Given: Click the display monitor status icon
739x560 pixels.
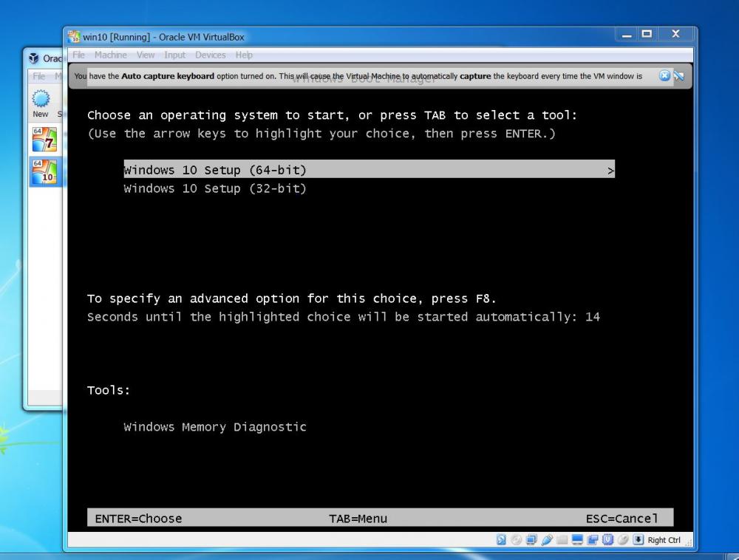Looking at the screenshot, I should click(577, 540).
